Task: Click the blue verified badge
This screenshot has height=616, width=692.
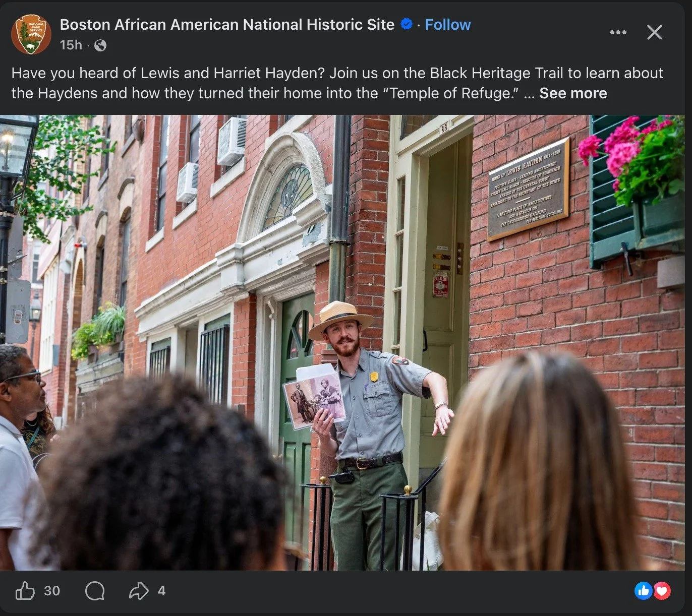Action: pyautogui.click(x=406, y=24)
